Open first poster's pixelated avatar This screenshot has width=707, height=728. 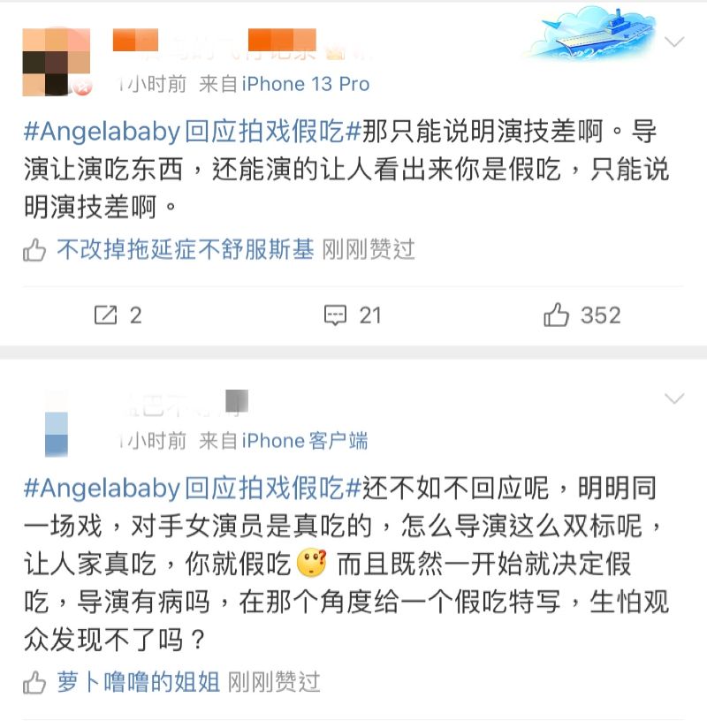pyautogui.click(x=57, y=62)
